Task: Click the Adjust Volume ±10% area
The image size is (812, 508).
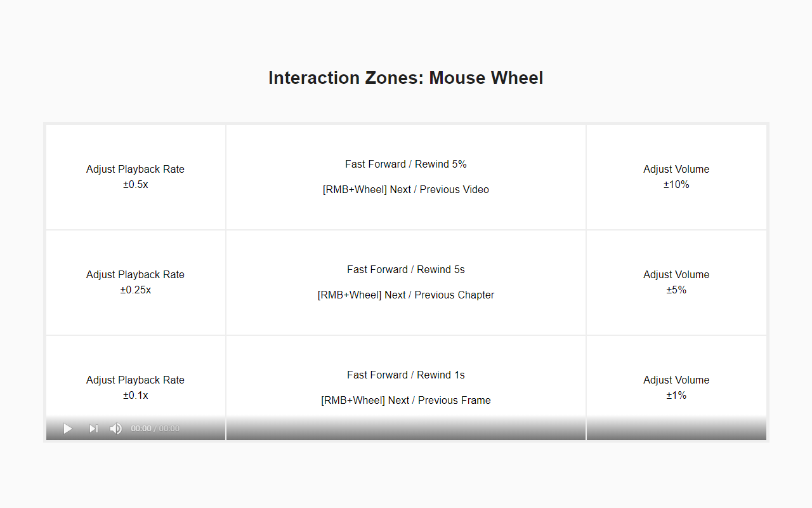Action: coord(676,177)
